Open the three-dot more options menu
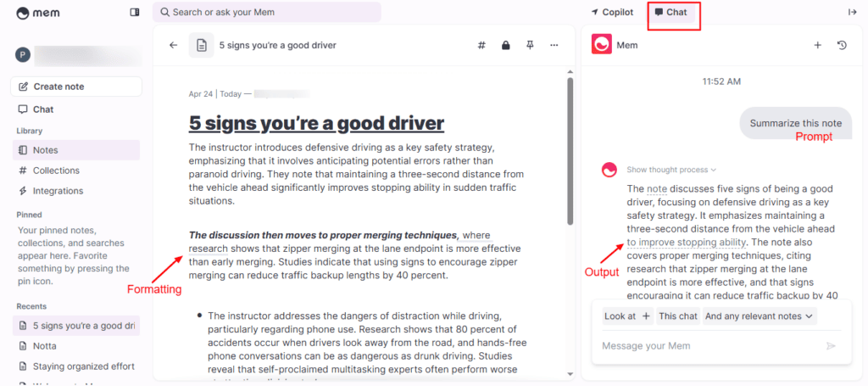 554,46
